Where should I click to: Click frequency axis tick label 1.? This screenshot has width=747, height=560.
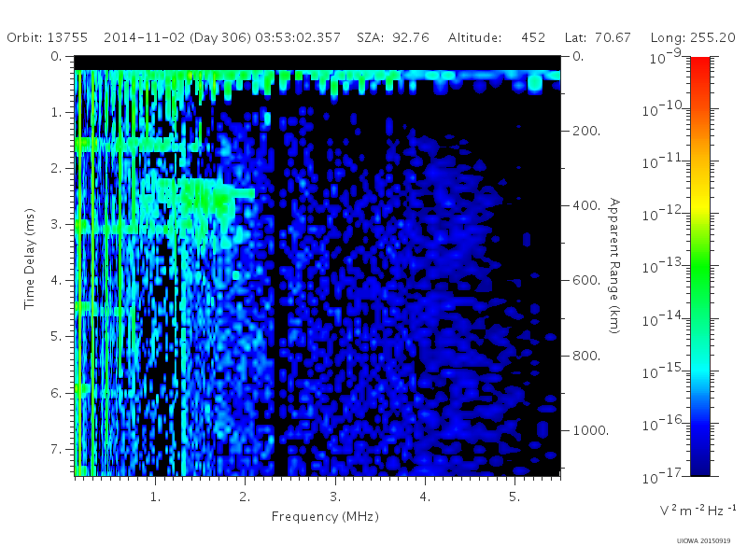click(155, 497)
